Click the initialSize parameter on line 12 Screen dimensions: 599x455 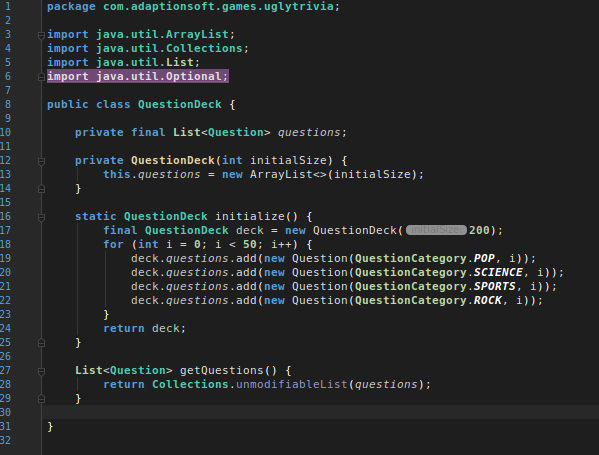[288, 160]
